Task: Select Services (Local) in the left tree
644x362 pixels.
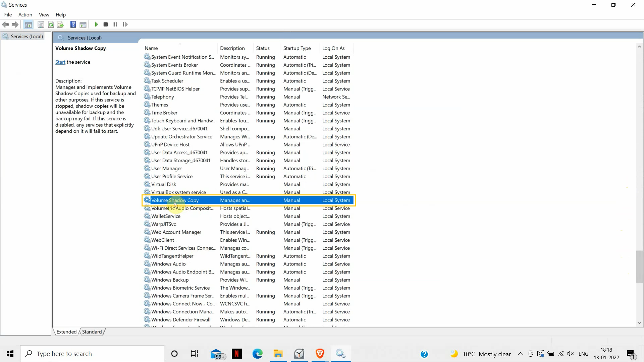Action: [x=26, y=36]
